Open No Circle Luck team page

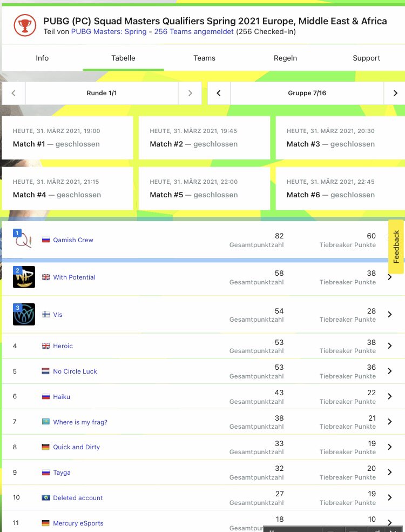point(75,371)
